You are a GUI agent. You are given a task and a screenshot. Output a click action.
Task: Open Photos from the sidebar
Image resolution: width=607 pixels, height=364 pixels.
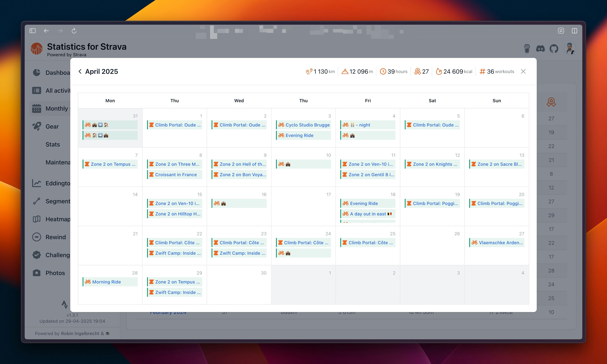coord(55,273)
